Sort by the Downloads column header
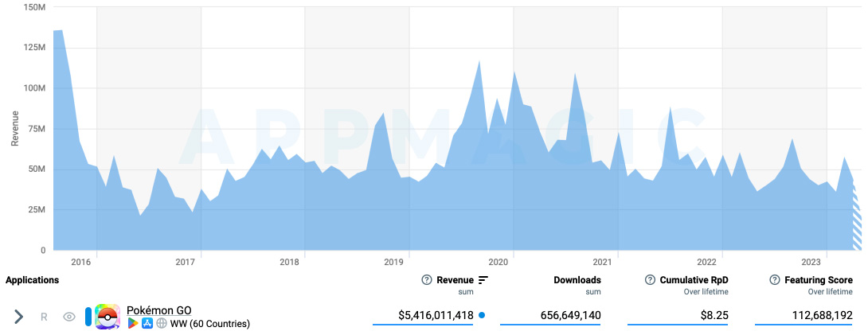868x335 pixels. pyautogui.click(x=577, y=280)
